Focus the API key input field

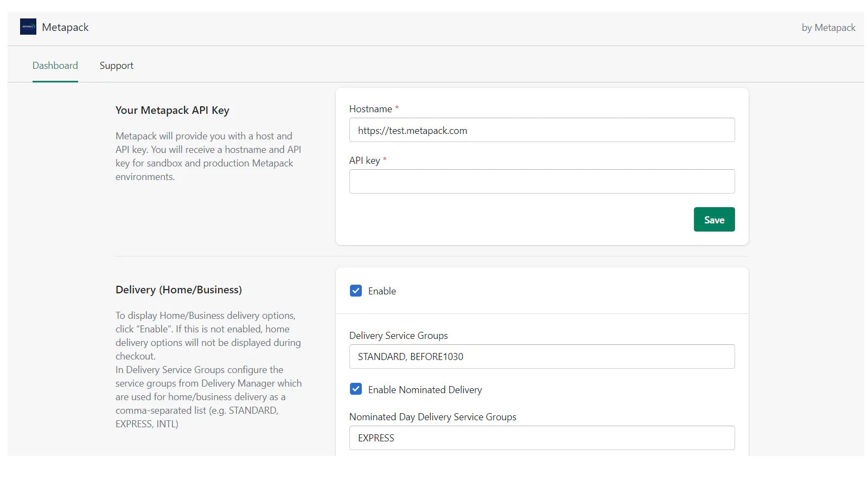pos(542,182)
